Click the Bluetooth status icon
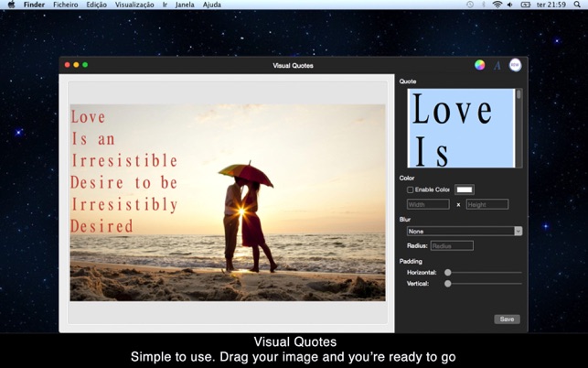The height and width of the screenshot is (368, 588). (484, 5)
